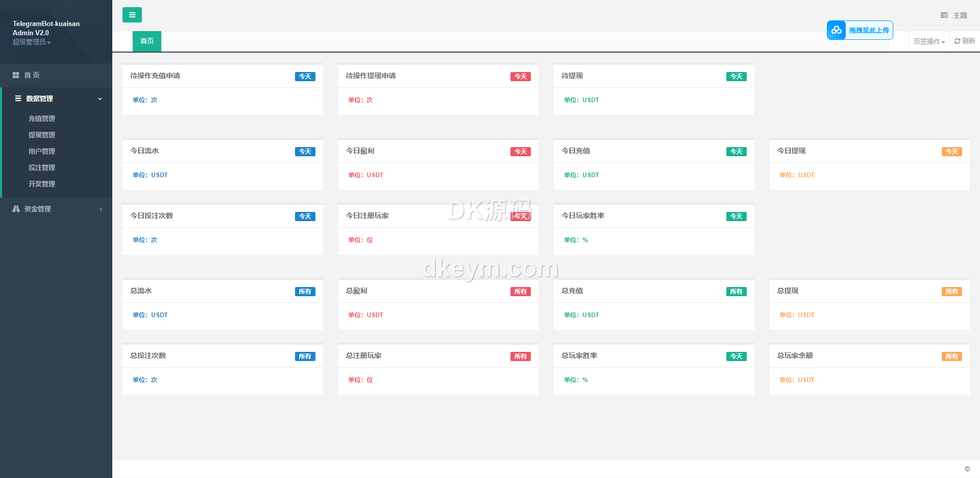Click the 主题 theme icon at top right
Viewport: 980px width, 478px height.
coord(944,15)
